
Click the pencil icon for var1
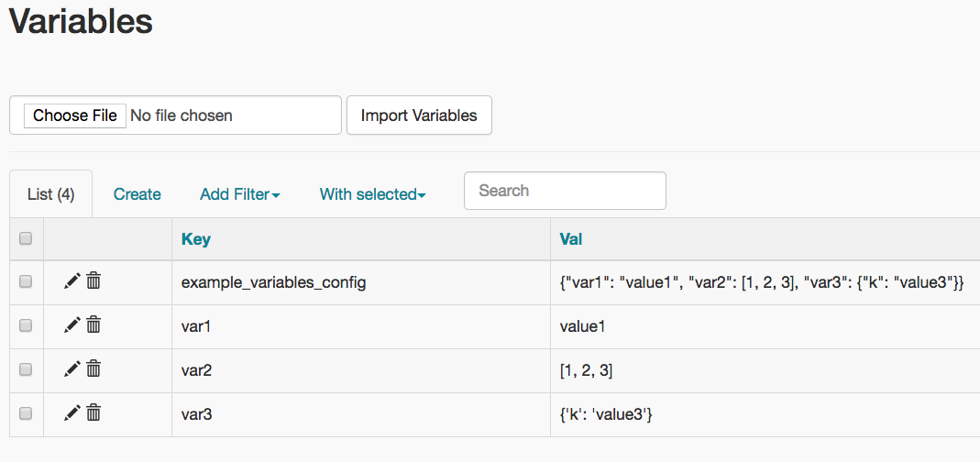click(72, 325)
